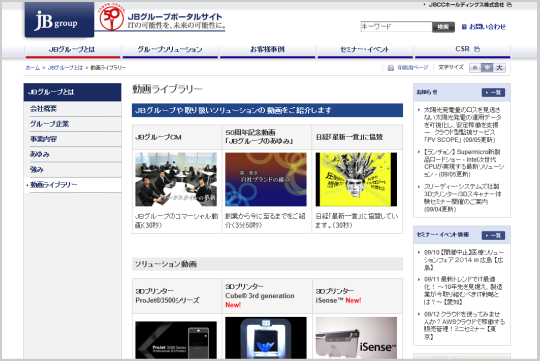Image resolution: width=540 pixels, height=361 pixels.
Task: Open the PV SCOPE solar monitoring news item
Action: pos(462,125)
